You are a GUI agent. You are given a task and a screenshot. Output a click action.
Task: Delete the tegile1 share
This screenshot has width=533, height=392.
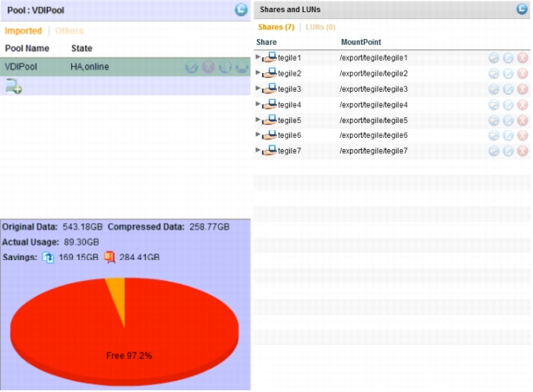523,58
